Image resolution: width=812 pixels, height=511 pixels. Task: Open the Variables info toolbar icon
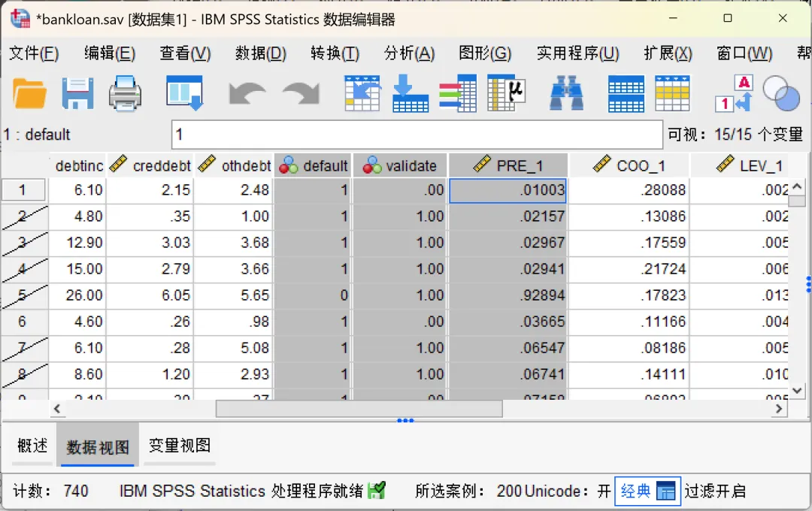pos(458,94)
